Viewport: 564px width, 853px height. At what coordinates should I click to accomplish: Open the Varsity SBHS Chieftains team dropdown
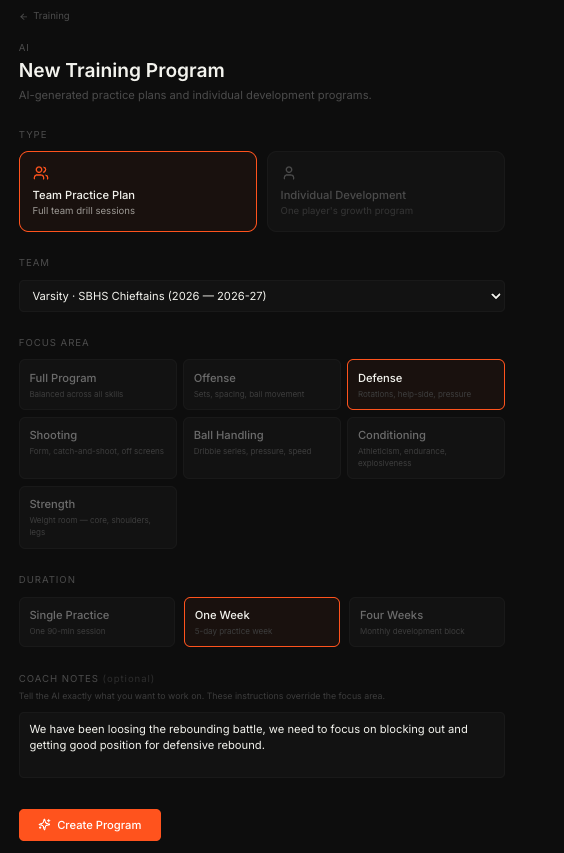262,296
